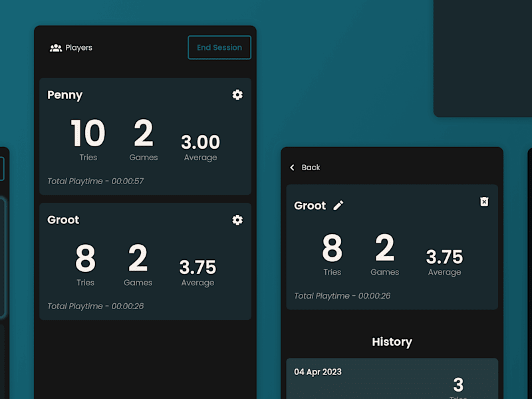Viewport: 532px width, 399px height.
Task: Click the End Session button
Action: click(219, 47)
